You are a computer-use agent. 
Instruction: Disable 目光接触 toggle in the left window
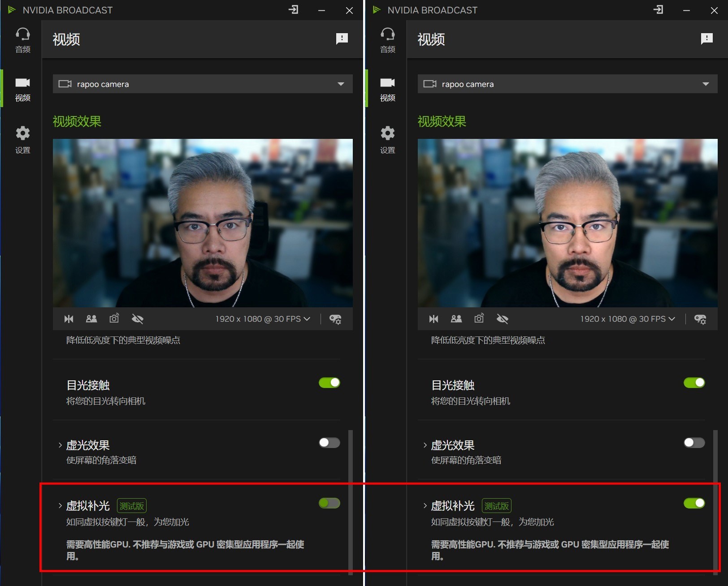point(329,383)
